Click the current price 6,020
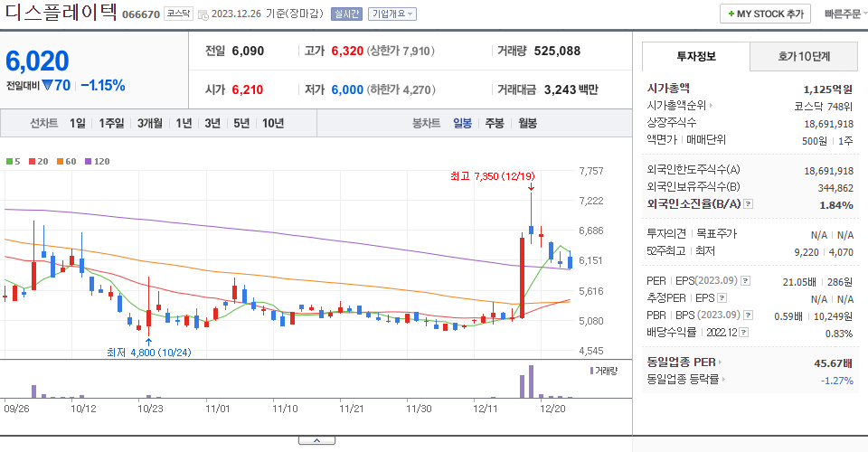The width and height of the screenshot is (868, 452). click(37, 61)
